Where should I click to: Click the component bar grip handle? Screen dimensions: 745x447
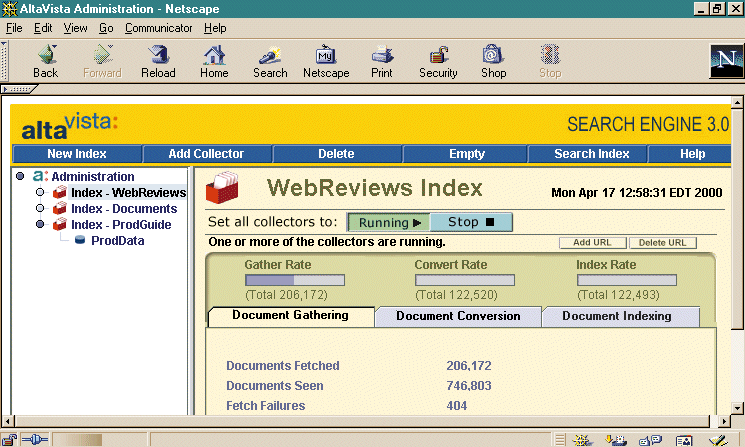(560, 440)
